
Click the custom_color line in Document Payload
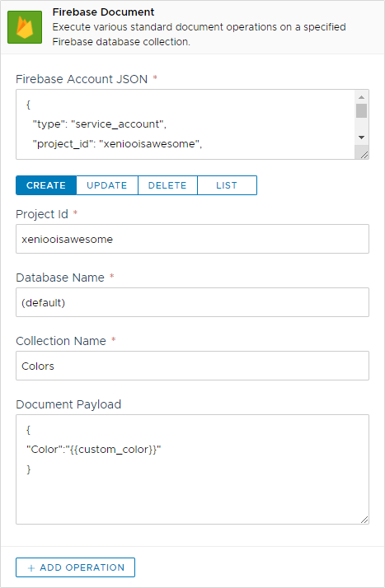94,450
